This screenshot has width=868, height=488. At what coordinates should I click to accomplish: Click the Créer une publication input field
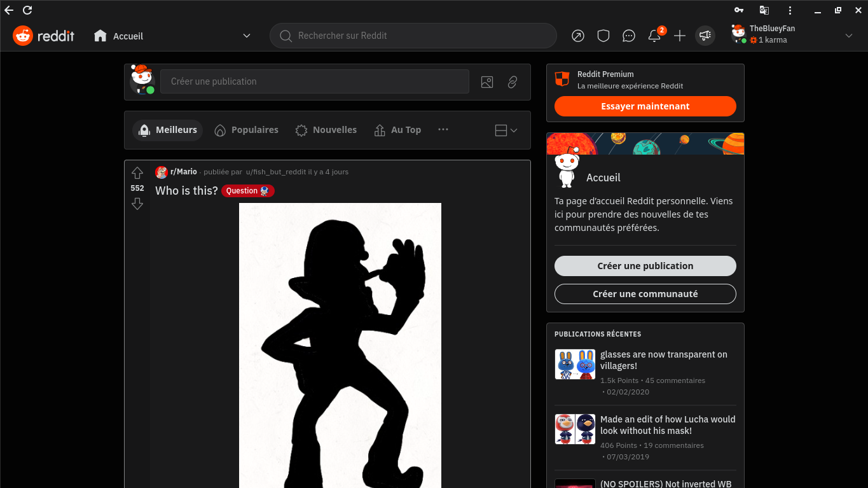click(315, 81)
